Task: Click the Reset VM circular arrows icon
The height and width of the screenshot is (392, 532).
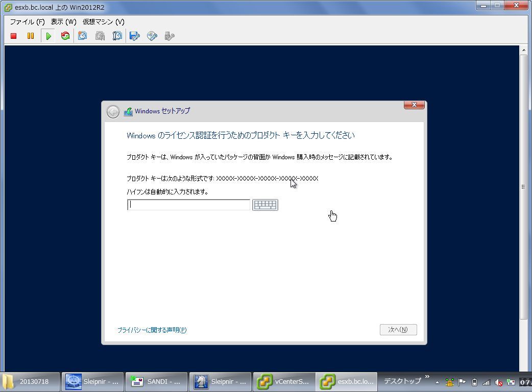Action: [x=65, y=36]
